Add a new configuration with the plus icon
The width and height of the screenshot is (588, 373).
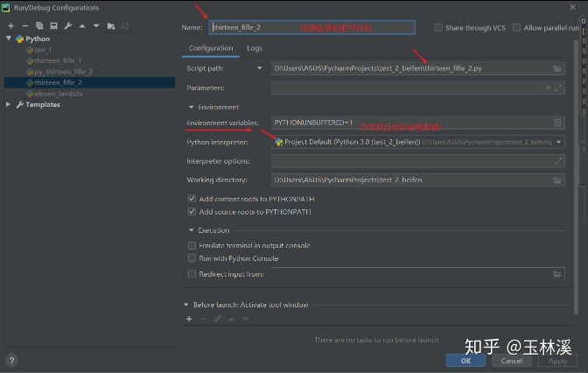[10, 26]
